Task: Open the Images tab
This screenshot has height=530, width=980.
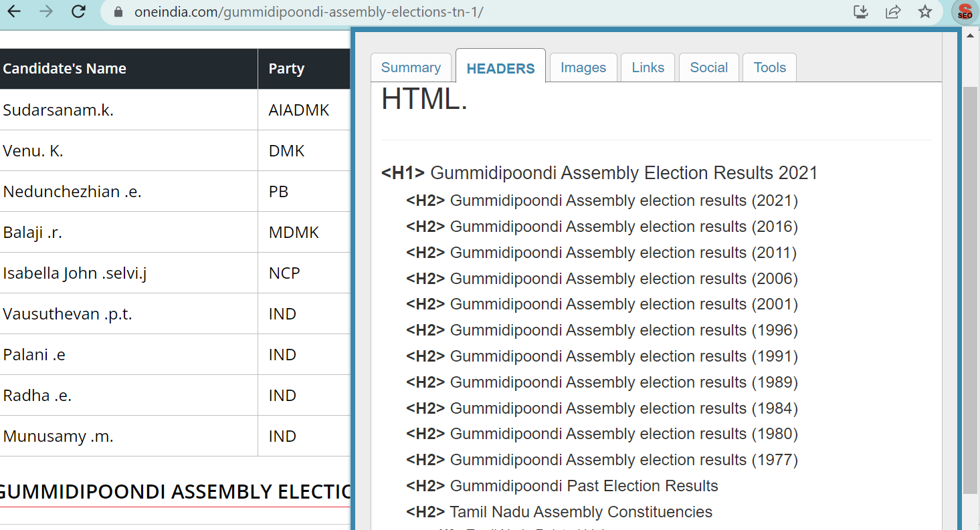Action: tap(583, 68)
